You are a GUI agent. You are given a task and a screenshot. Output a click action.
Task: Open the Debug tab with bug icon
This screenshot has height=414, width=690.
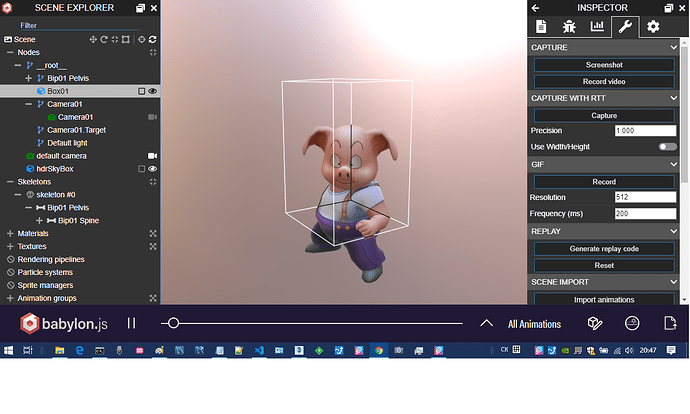coord(569,27)
